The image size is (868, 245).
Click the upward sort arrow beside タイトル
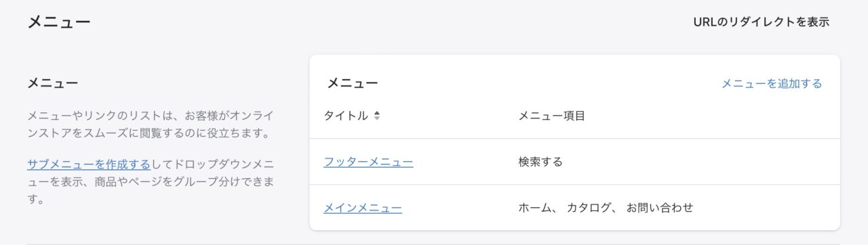[x=377, y=113]
